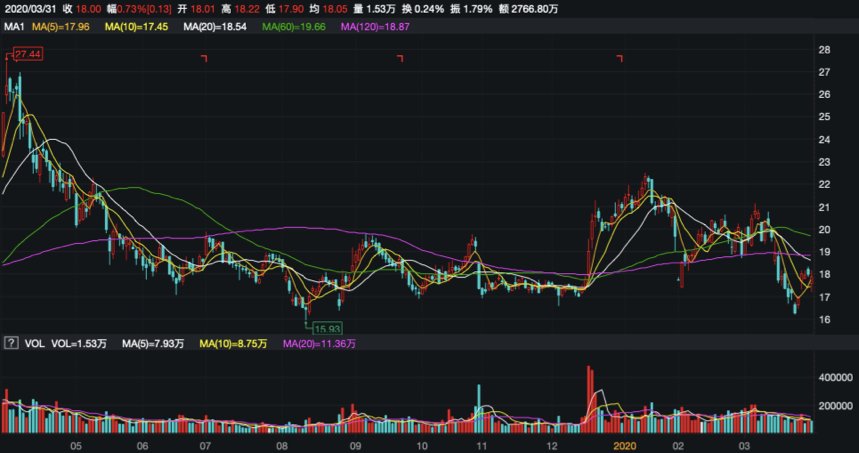Click the 27.44 high price marker
Viewport: 859px width, 453px height.
coord(28,54)
